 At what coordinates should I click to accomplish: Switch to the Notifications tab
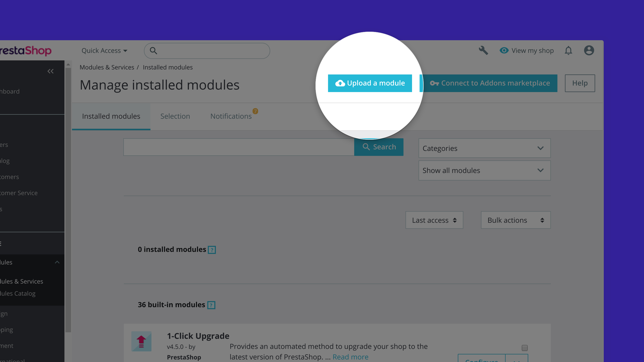(231, 116)
